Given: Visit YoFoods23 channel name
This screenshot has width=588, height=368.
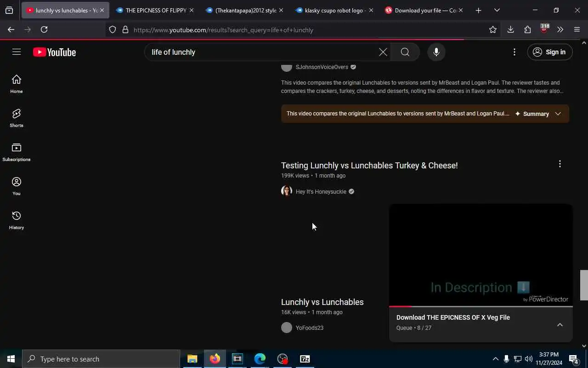Looking at the screenshot, I should pos(310,328).
